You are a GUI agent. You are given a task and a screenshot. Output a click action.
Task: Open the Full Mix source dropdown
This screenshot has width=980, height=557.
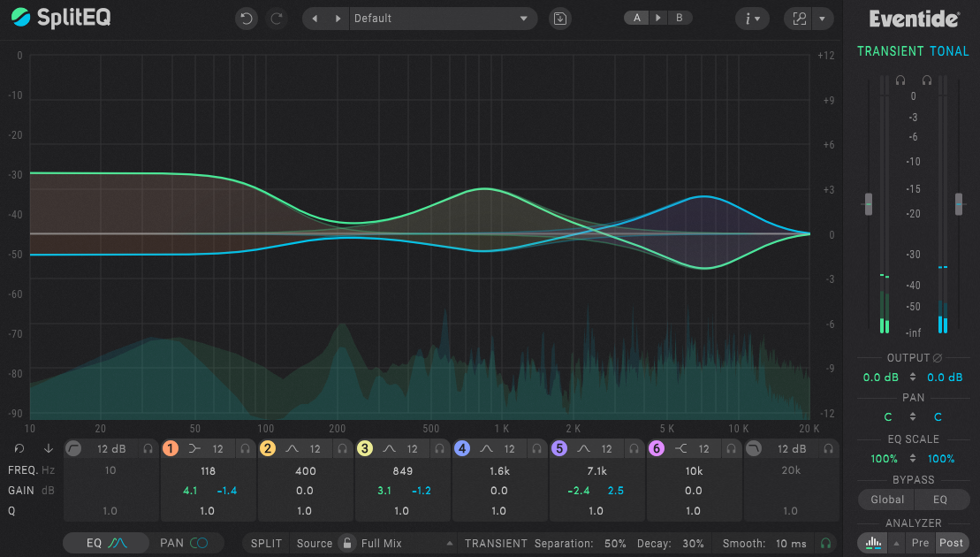(x=406, y=543)
